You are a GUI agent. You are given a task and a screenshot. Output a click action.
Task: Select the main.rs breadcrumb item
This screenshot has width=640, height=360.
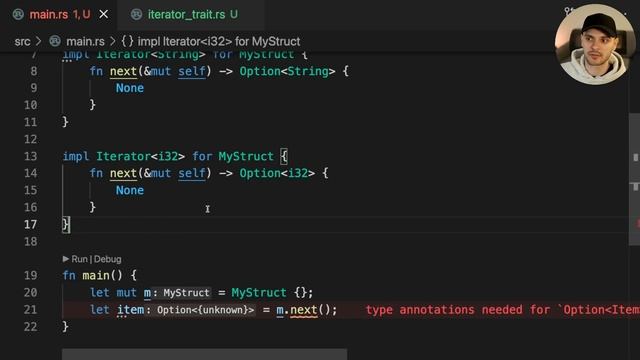point(85,41)
